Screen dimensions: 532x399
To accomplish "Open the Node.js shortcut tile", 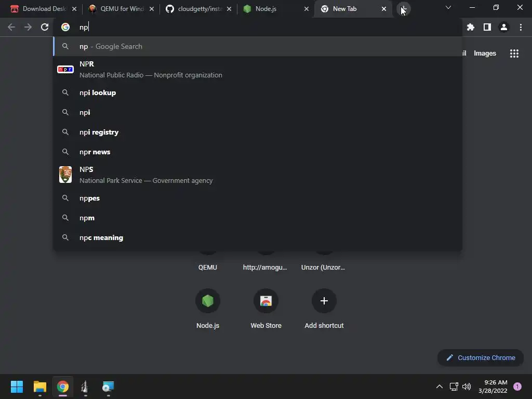I will (208, 301).
